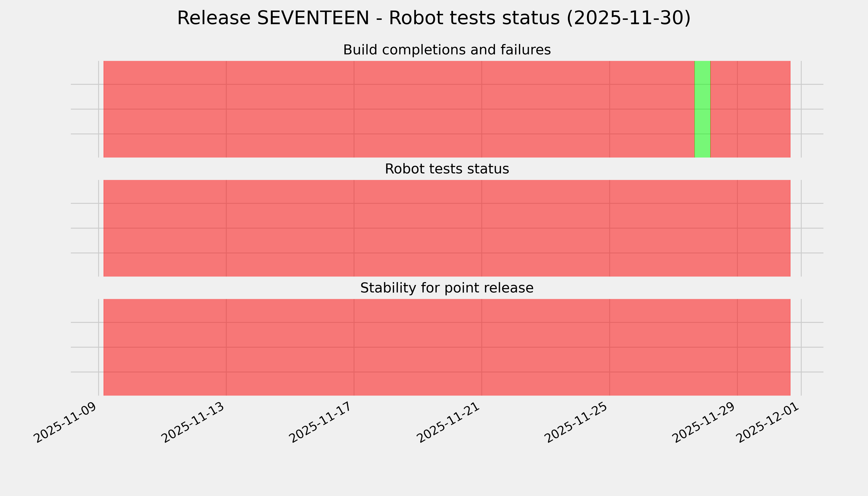
Task: Click Stability panel red area between 11-21 and 11-25
Action: [x=545, y=347]
